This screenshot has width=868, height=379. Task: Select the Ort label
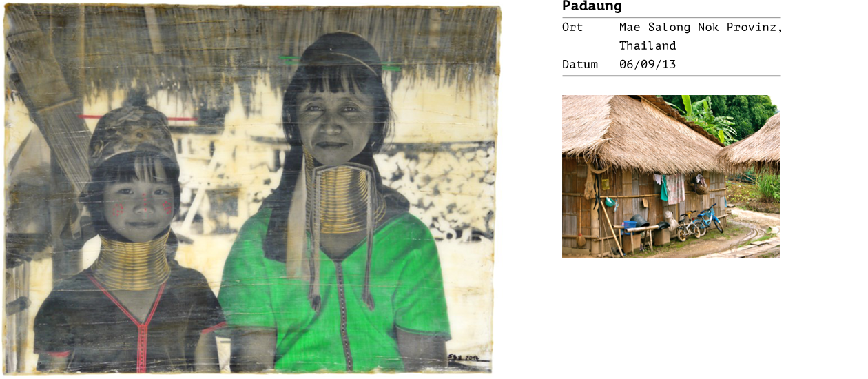[x=572, y=28]
